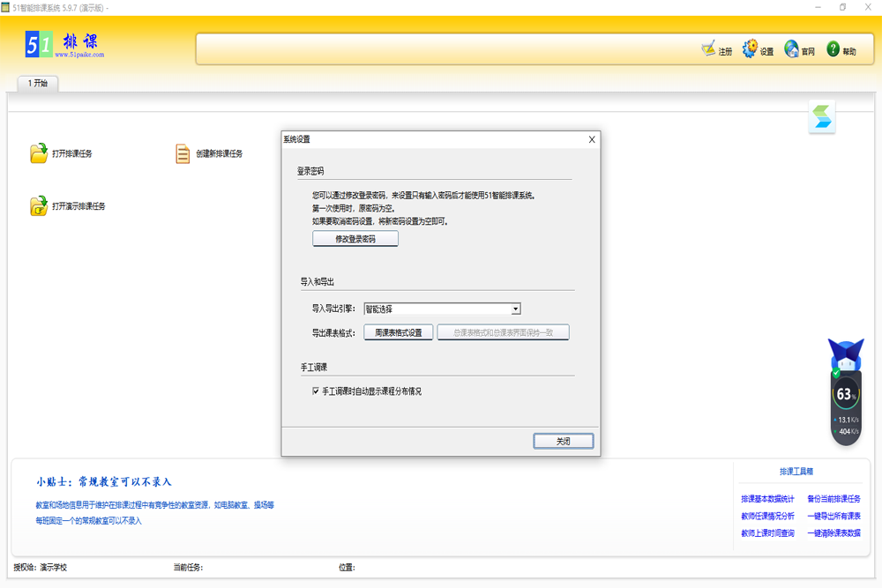Viewport: 882px width, 588px height.
Task: Click the 打开演示排课任务 folder icon
Action: pyautogui.click(x=39, y=206)
